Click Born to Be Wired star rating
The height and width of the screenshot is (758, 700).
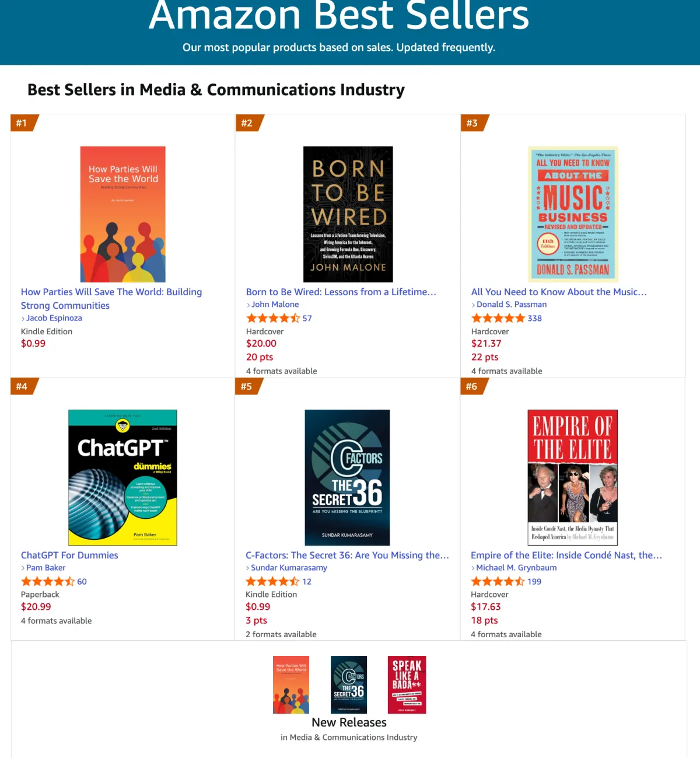(x=273, y=318)
